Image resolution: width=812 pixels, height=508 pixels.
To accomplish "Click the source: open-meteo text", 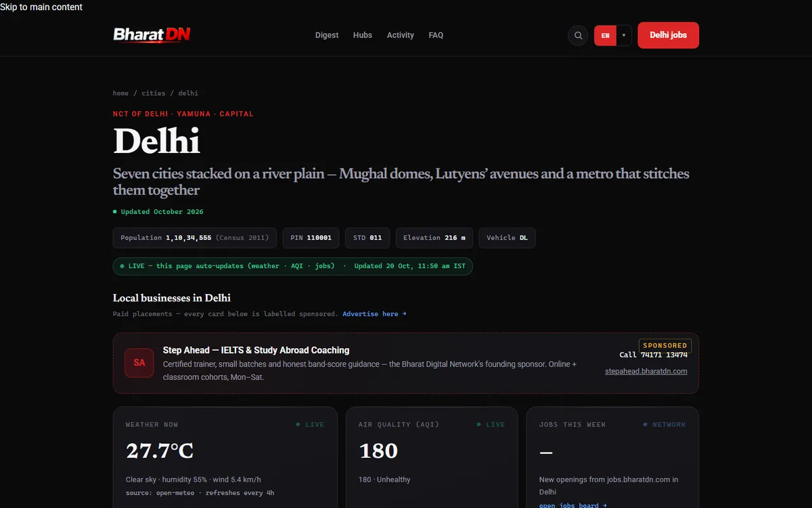I will coord(200,493).
